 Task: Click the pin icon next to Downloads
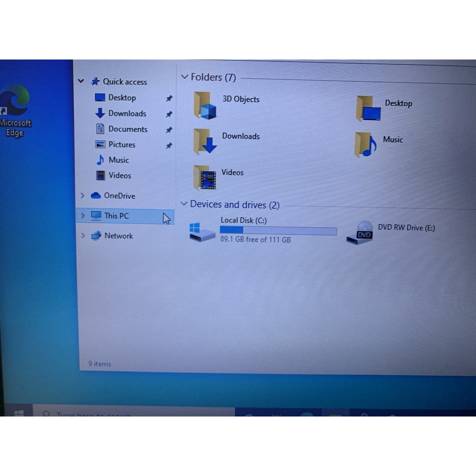click(169, 114)
